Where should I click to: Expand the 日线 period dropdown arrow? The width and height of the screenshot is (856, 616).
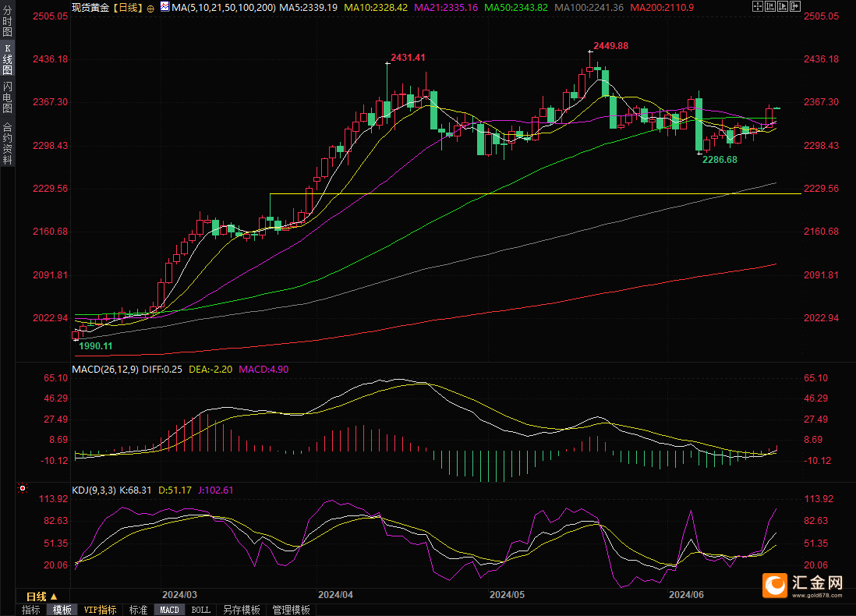click(54, 597)
